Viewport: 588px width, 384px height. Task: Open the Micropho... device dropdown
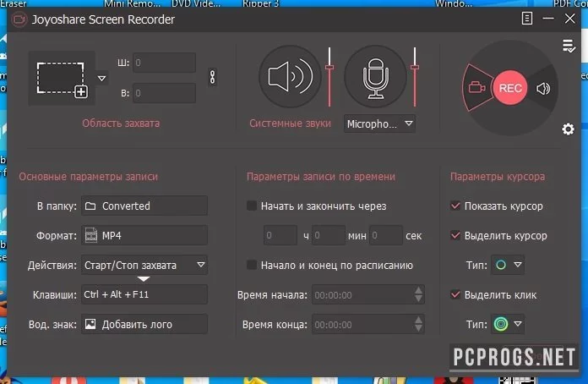click(x=379, y=123)
